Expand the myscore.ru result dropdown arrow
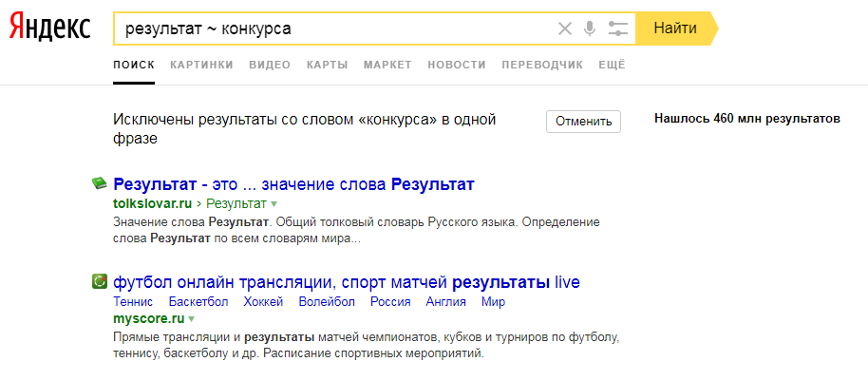The image size is (868, 381). [192, 319]
